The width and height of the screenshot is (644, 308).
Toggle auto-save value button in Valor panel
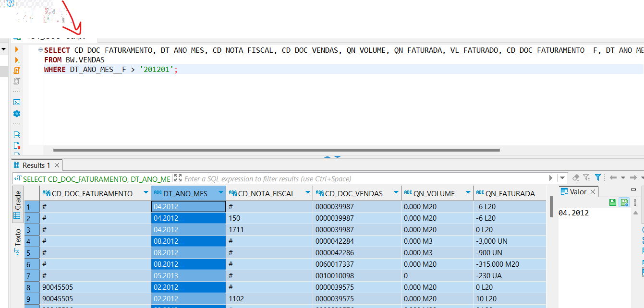[x=624, y=202]
